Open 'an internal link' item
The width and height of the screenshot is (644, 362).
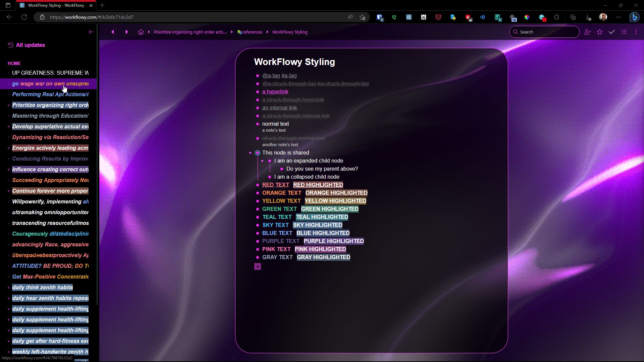(x=279, y=108)
